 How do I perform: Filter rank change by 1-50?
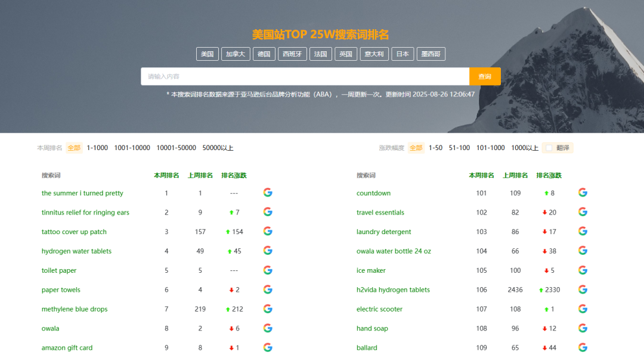[x=436, y=148]
